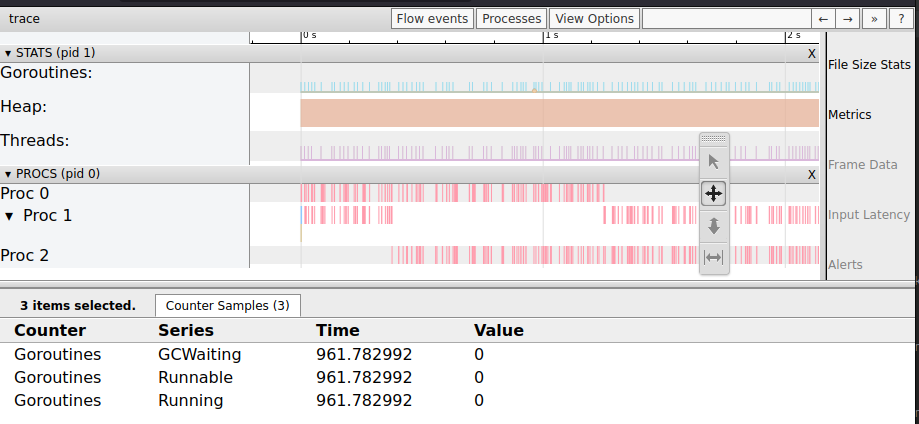This screenshot has width=919, height=424.
Task: Click the Time column header
Action: tap(338, 331)
